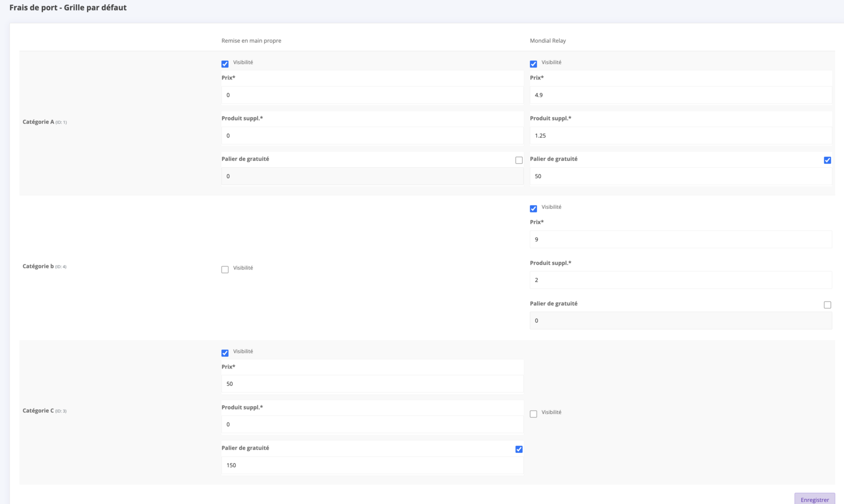844x504 pixels.
Task: Select Palier de gratuité field, Catégorie A Remise en main propre
Action: point(372,176)
